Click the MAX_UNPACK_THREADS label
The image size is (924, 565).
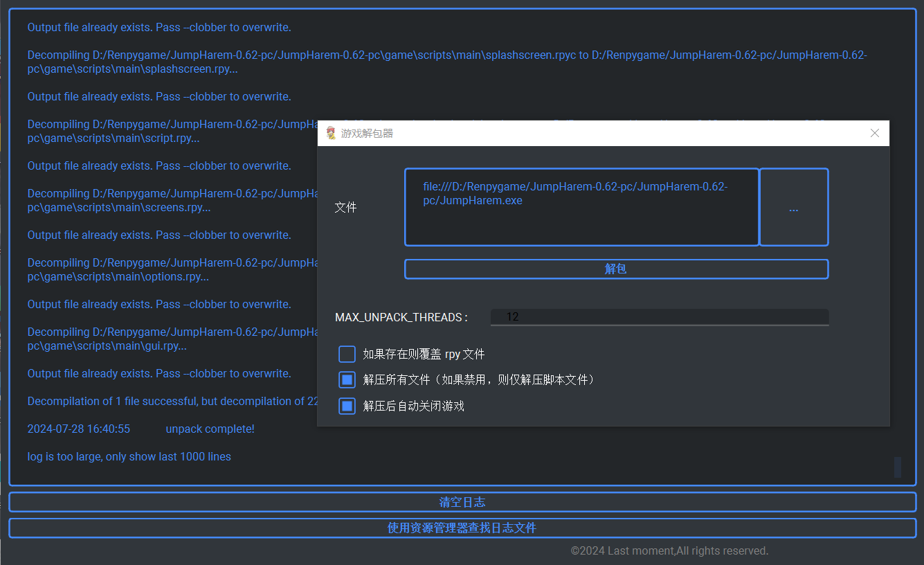click(x=401, y=317)
